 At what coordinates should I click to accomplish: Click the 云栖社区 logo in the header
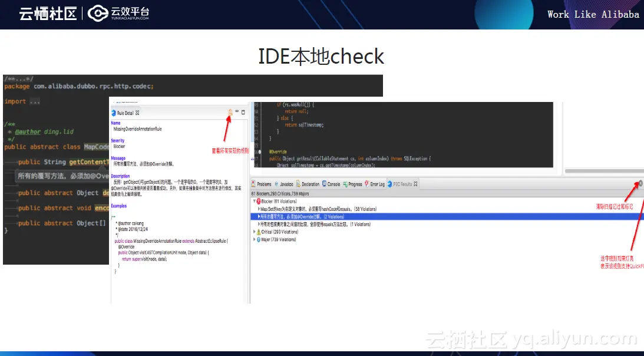click(48, 14)
